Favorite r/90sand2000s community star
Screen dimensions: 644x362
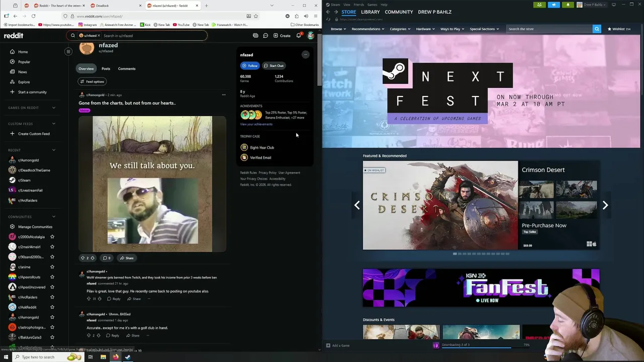coord(52,257)
